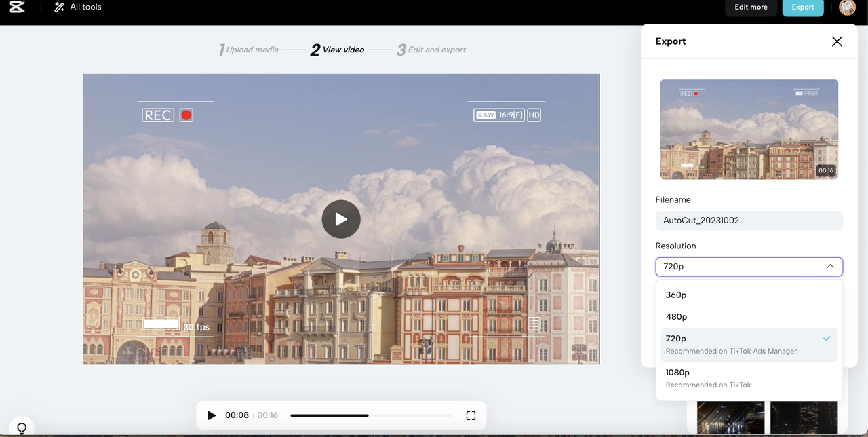The height and width of the screenshot is (437, 868).
Task: Open the CapCut logo home
Action: coord(17,7)
